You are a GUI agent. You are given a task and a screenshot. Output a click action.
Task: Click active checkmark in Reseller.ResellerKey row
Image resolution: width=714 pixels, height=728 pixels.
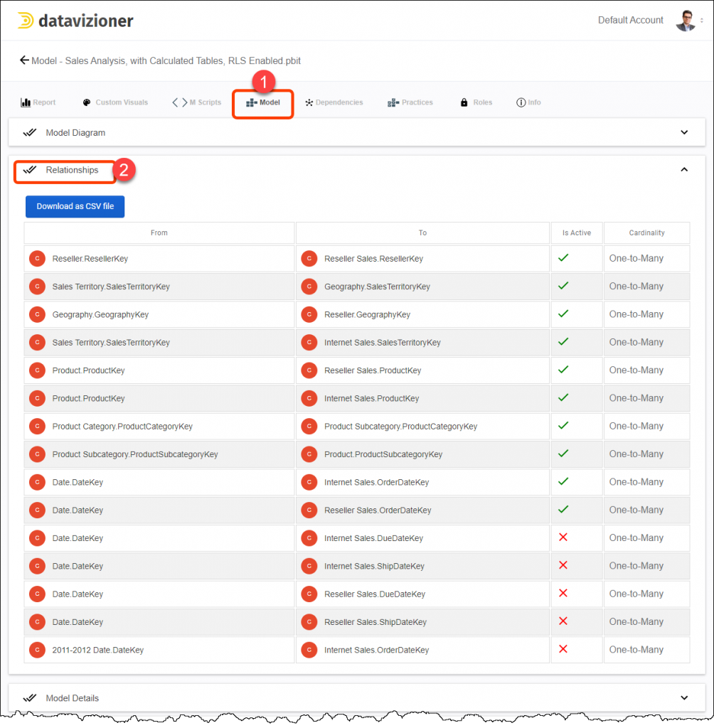coord(563,257)
